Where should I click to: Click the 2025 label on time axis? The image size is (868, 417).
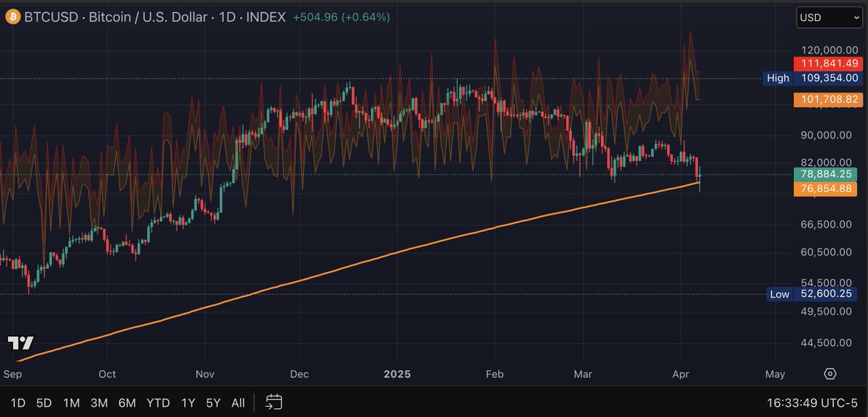[x=396, y=374]
